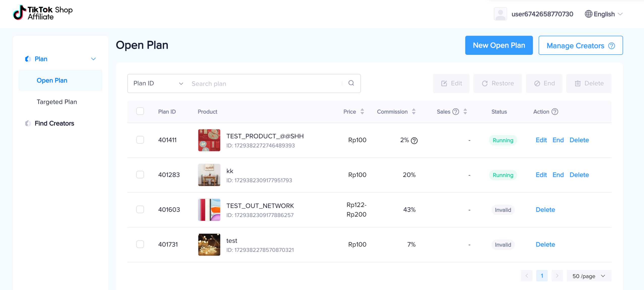The height and width of the screenshot is (290, 644).
Task: Click the Manage Creators help icon
Action: (612, 46)
